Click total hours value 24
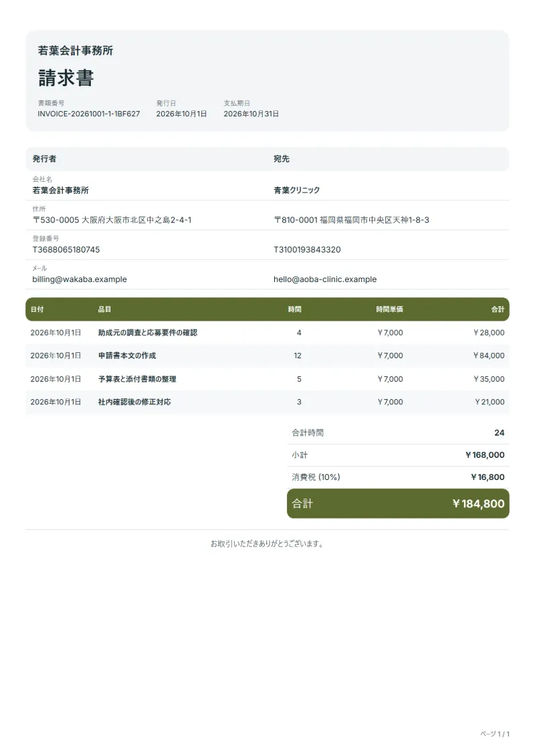 coord(500,433)
